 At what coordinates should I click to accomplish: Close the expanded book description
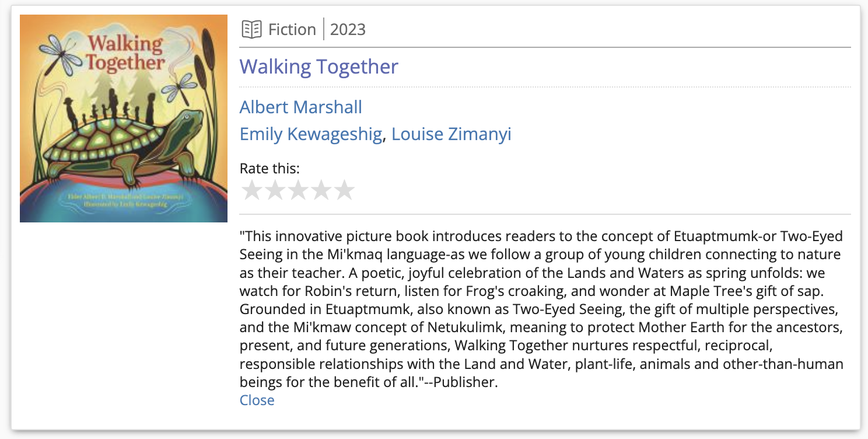tap(257, 400)
